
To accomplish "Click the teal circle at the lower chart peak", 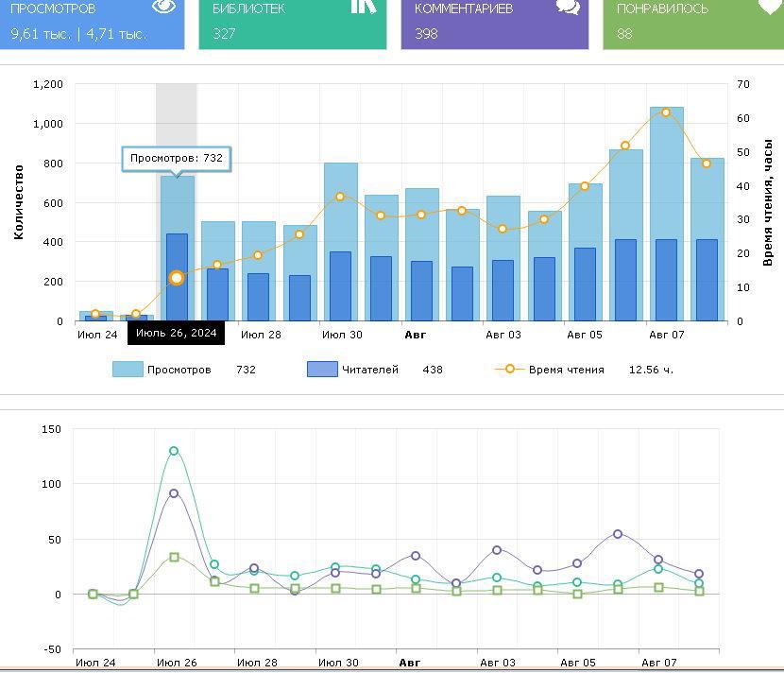I will click(174, 451).
